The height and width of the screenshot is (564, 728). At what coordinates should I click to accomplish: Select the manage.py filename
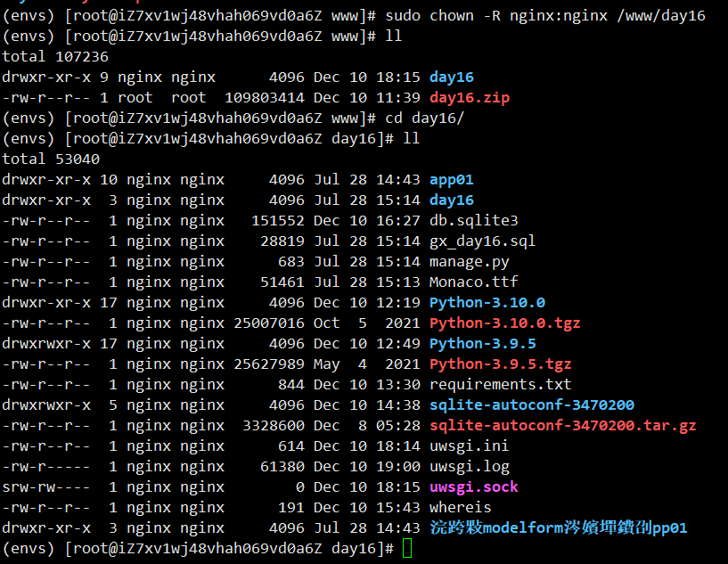tap(470, 262)
